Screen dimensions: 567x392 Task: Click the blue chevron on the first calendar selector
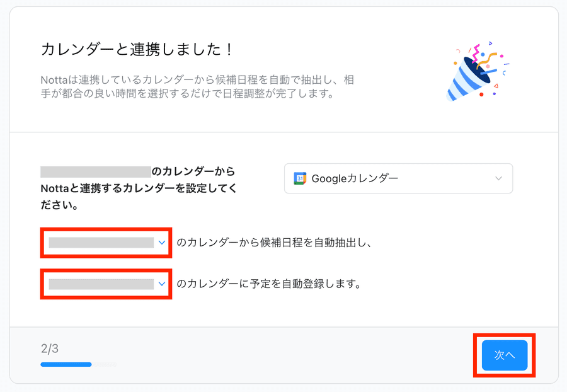[163, 243]
